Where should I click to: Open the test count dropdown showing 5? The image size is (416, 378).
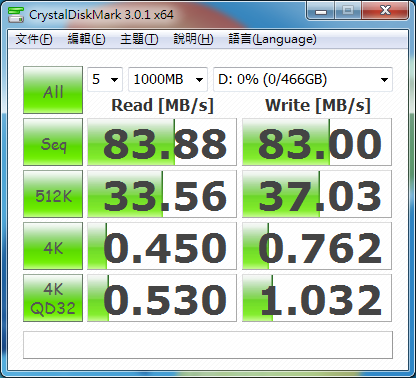pyautogui.click(x=105, y=79)
